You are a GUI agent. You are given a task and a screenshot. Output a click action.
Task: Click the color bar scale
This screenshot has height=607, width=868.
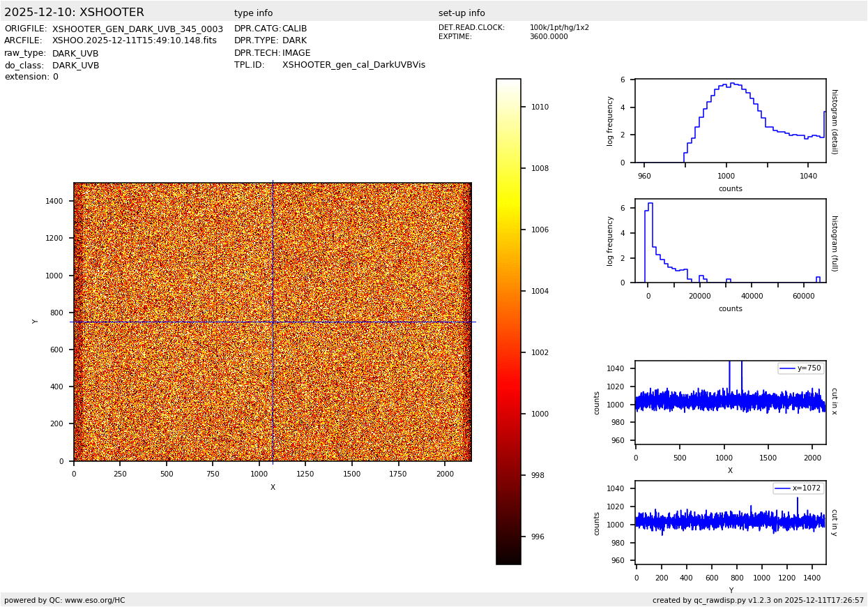(508, 321)
